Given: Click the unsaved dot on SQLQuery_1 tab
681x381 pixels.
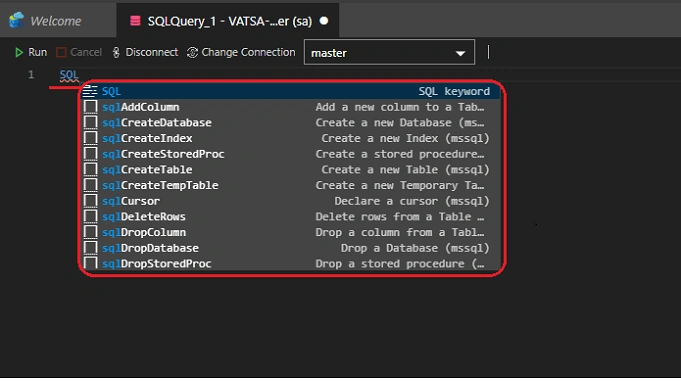Looking at the screenshot, I should click(x=324, y=21).
